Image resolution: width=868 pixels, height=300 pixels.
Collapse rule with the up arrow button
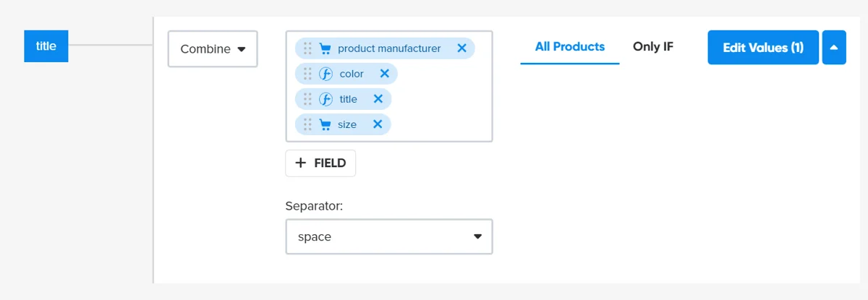(x=834, y=48)
